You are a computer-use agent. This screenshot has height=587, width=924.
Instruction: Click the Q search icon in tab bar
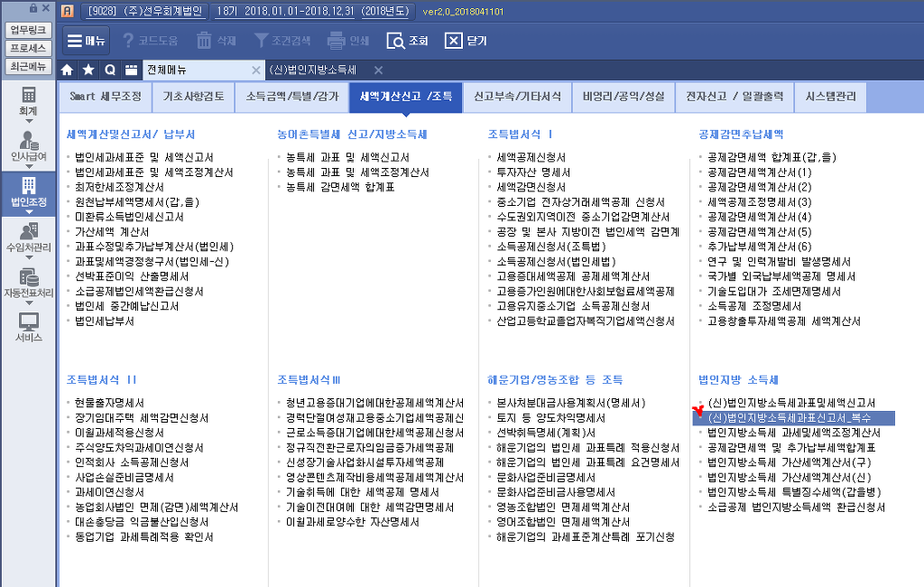coord(110,70)
